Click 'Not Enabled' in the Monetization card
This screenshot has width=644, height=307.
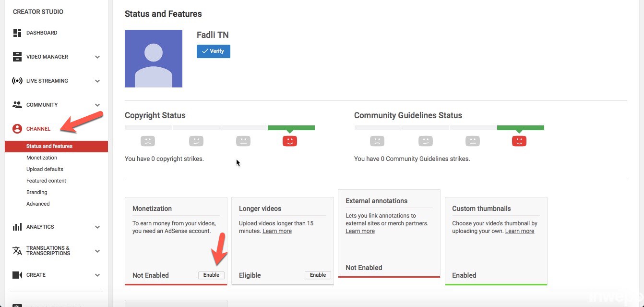tap(151, 275)
